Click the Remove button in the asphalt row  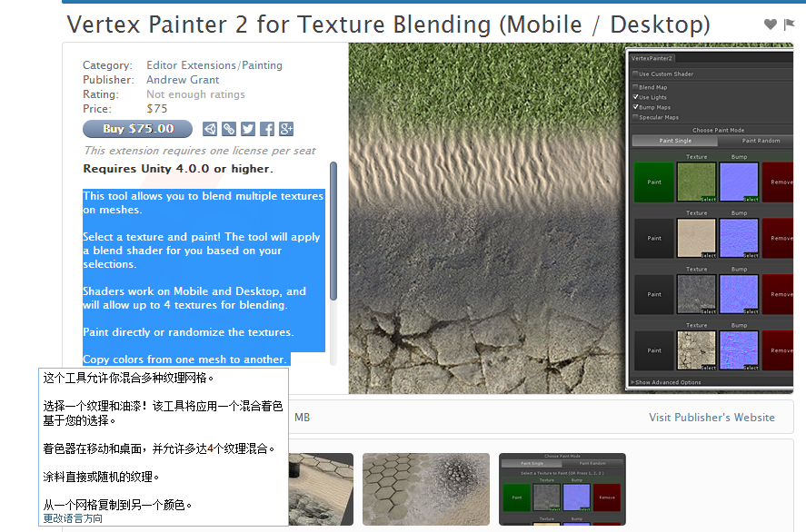point(778,294)
